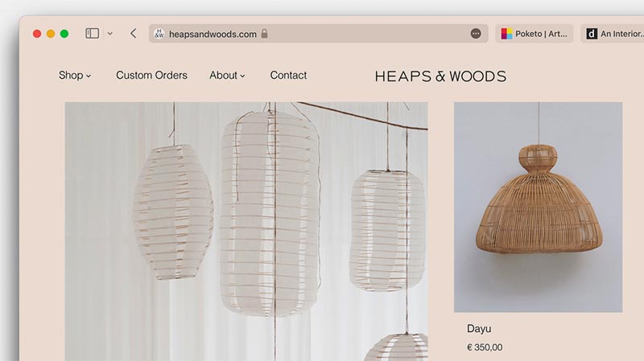Viewport: 644px width, 361px height.
Task: Open the Contact page
Action: (x=288, y=75)
